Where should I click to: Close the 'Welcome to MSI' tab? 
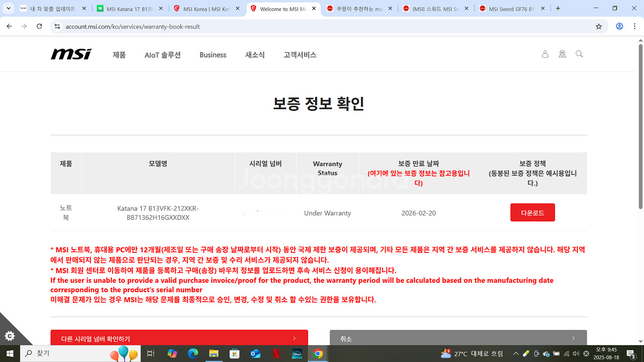[x=314, y=9]
